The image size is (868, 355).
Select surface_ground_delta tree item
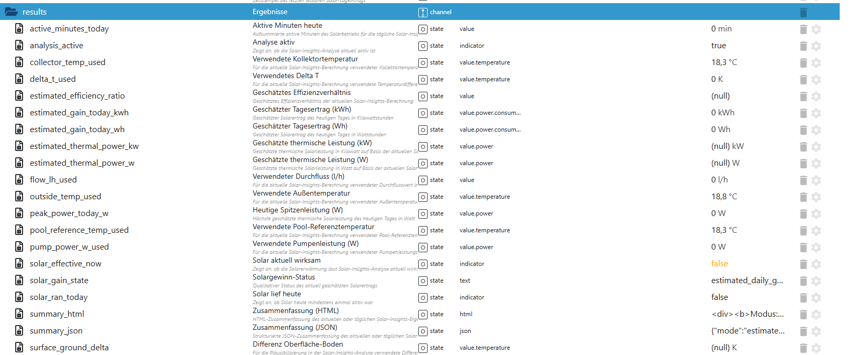[69, 348]
